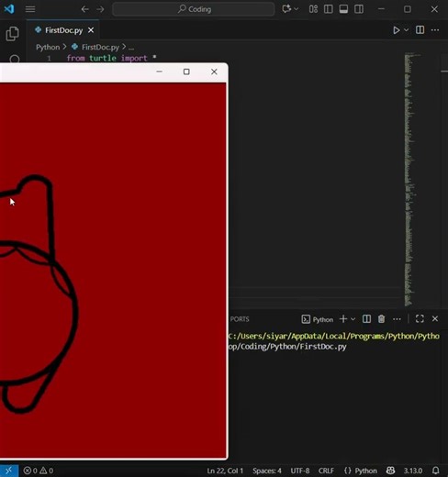Open the Copilot chat icon in title bar
448x477 pixels.
coord(286,9)
